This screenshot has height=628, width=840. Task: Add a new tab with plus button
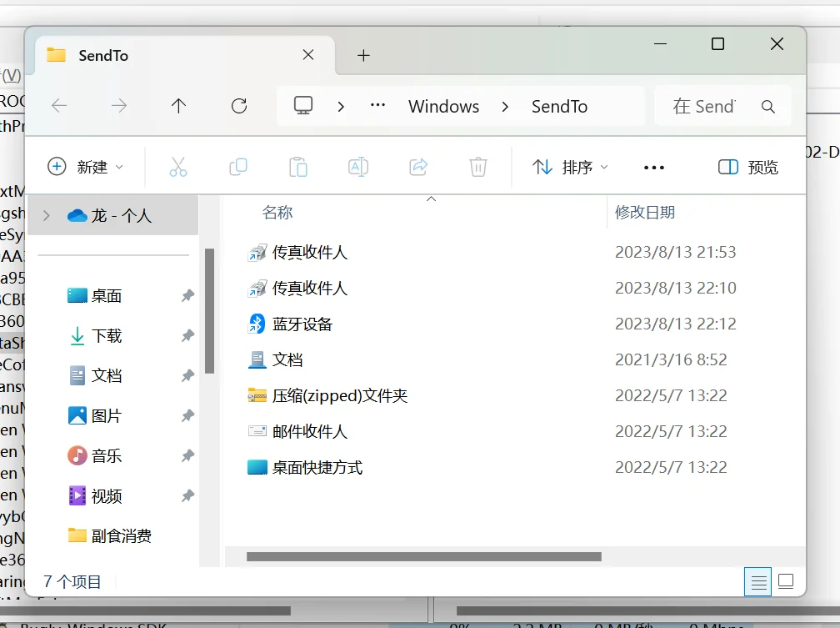(363, 55)
